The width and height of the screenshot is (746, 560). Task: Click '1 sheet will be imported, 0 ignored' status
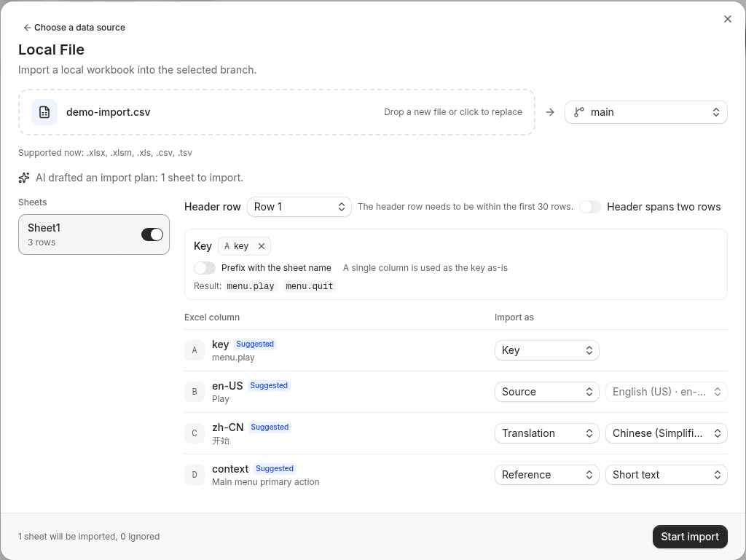(89, 537)
